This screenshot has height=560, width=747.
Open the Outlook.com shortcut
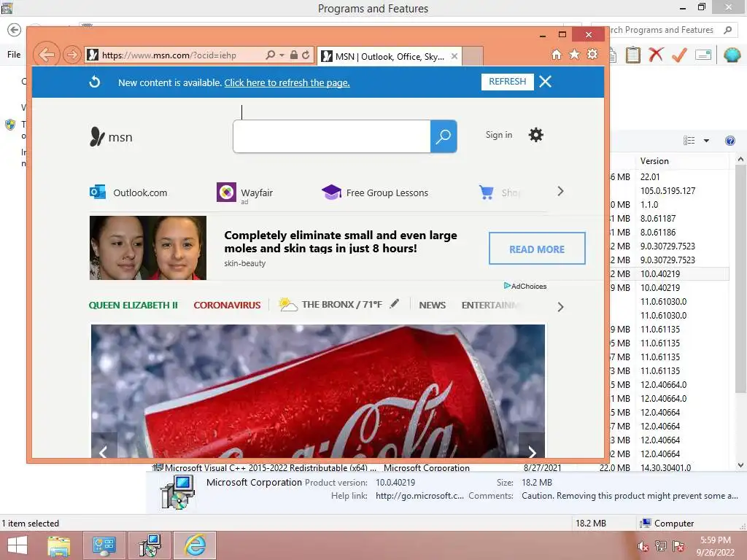coord(128,192)
